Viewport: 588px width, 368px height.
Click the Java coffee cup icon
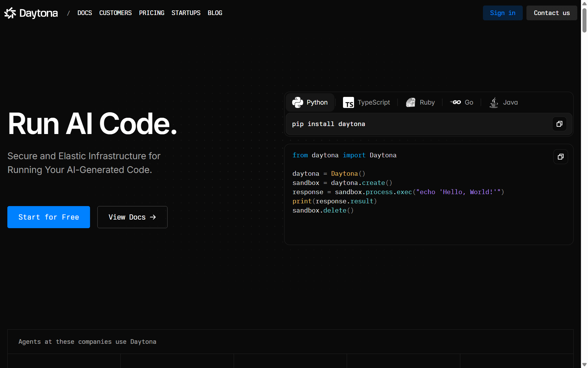point(494,102)
